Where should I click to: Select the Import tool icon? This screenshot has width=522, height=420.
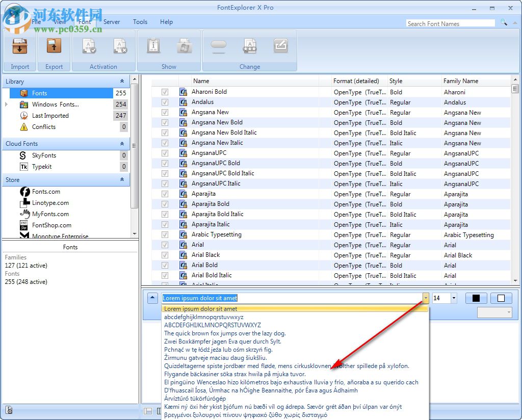pyautogui.click(x=19, y=47)
